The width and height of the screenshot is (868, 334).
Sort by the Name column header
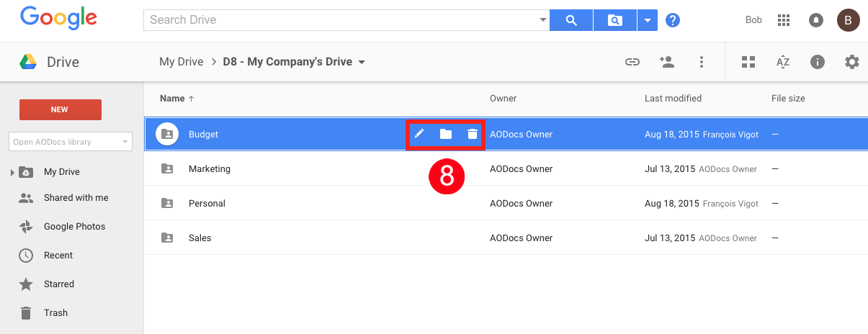pos(176,98)
